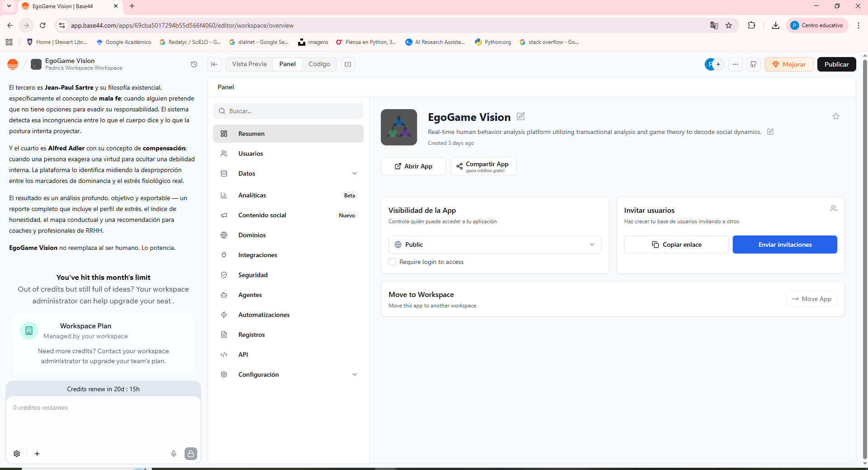Screen dimensions: 868x470
Task: Switch to the Código tab
Action: tap(319, 64)
